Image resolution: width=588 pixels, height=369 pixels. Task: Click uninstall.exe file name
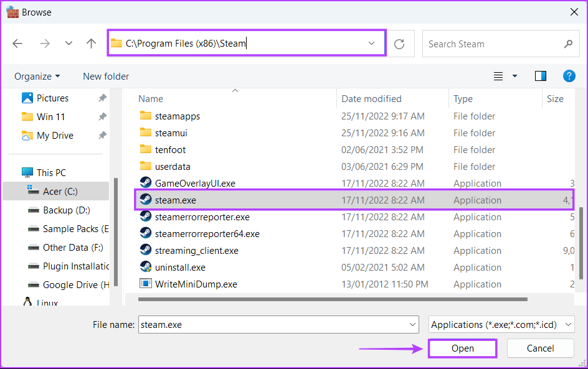click(x=180, y=268)
